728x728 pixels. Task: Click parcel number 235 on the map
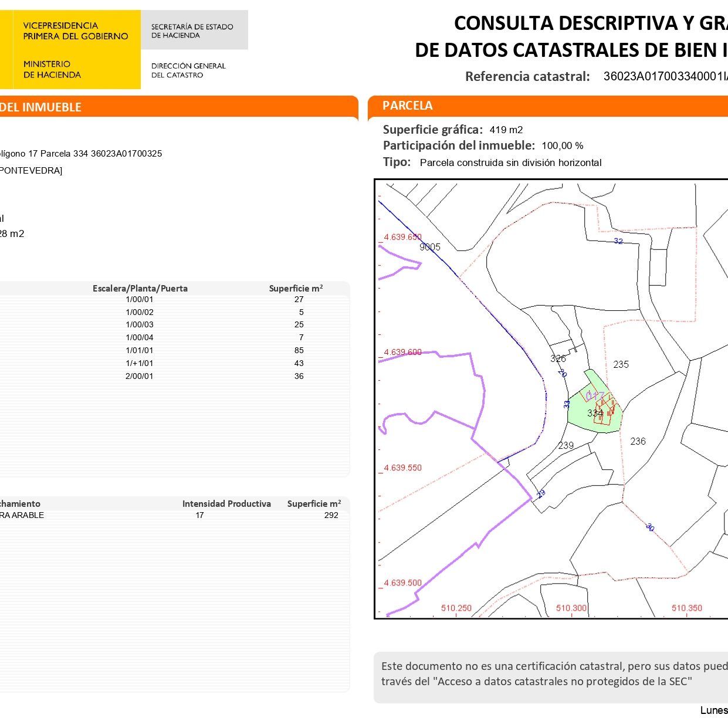point(621,364)
